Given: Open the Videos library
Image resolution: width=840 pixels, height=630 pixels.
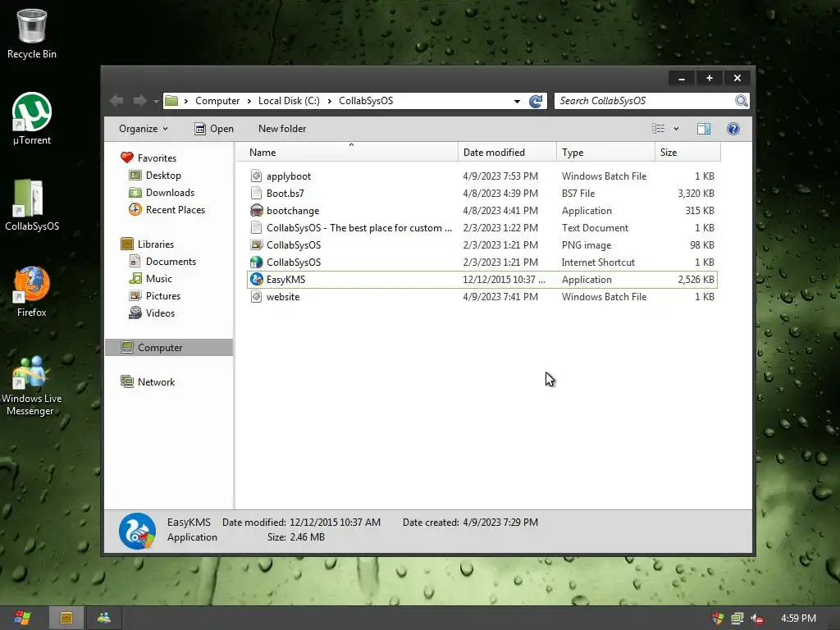Looking at the screenshot, I should click(x=152, y=313).
